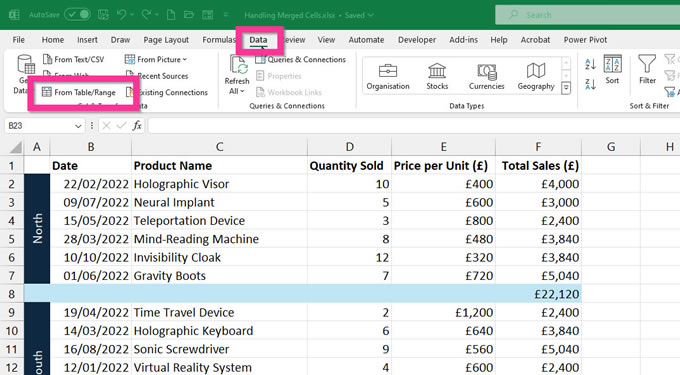Click the Total Sales (£) header cell
Viewport: 680px width, 375px height.
pos(538,166)
